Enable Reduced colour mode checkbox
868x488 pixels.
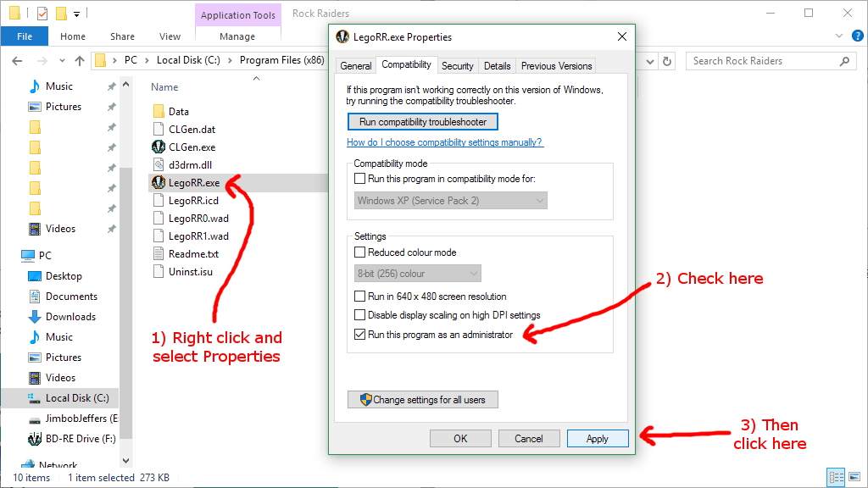coord(359,252)
